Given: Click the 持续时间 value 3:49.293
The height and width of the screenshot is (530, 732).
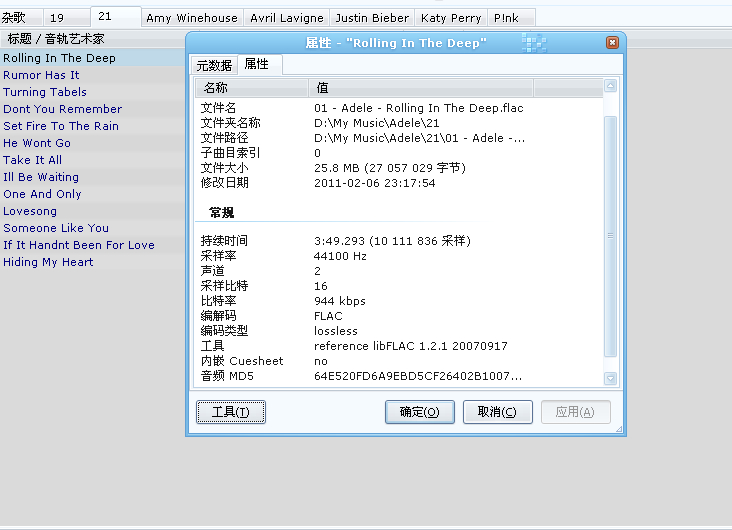Looking at the screenshot, I should [392, 241].
